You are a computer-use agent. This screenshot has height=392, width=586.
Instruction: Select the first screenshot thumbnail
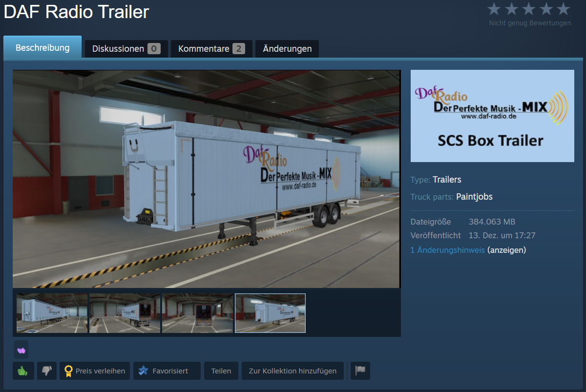click(x=52, y=313)
